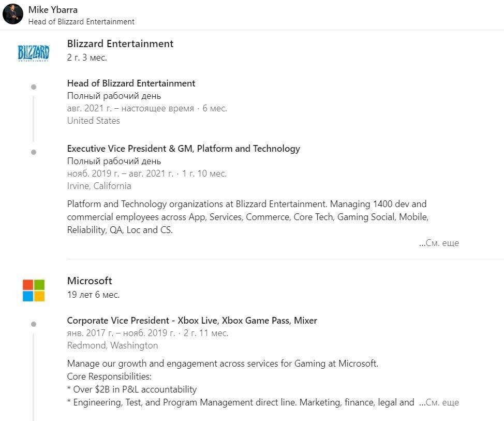
Task: Click the Corporate Vice President Xbox Live title
Action: [x=191, y=321]
